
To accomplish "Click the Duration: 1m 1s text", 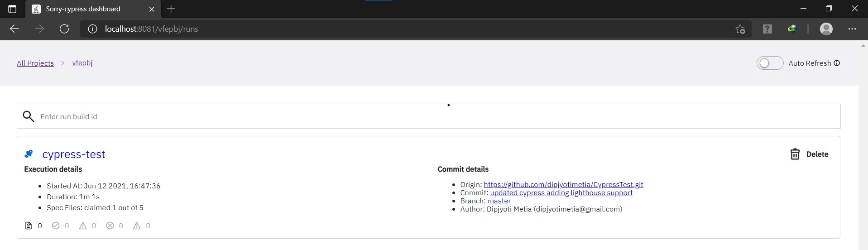I will (x=73, y=197).
